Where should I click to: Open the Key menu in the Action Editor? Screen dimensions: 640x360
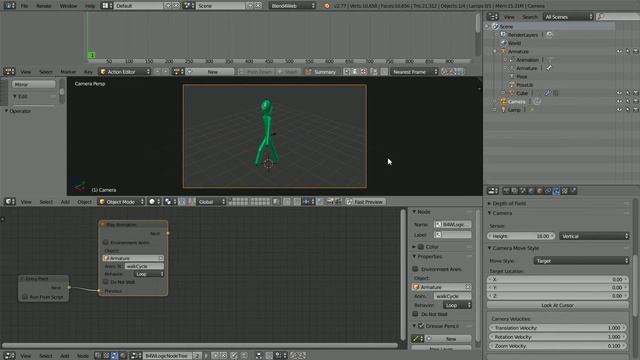click(88, 72)
